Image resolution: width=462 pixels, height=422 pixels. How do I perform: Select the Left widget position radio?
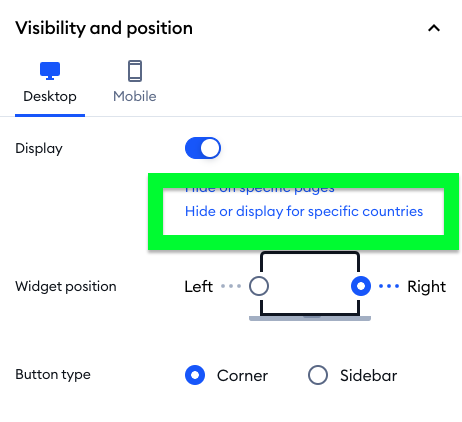point(259,286)
